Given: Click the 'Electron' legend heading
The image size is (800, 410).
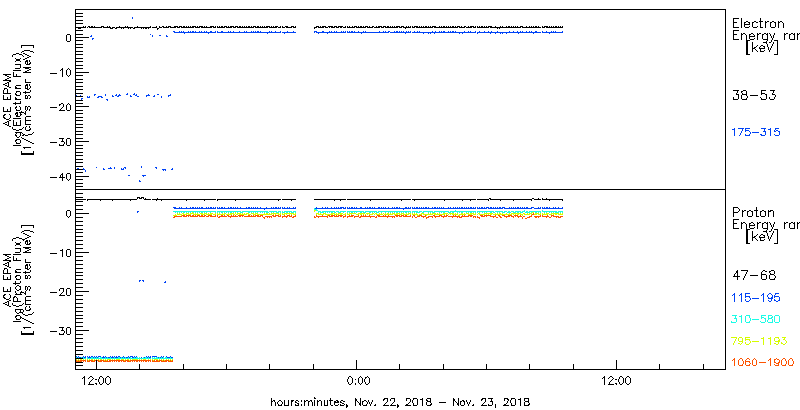Looking at the screenshot, I should coord(758,23).
